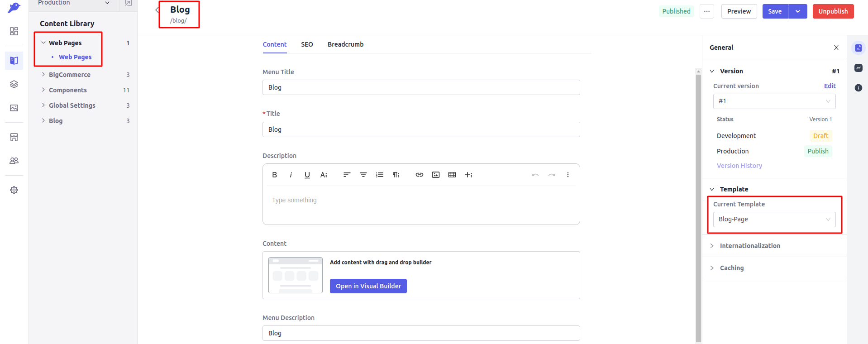Click the Preview button
The image size is (868, 344).
click(739, 11)
